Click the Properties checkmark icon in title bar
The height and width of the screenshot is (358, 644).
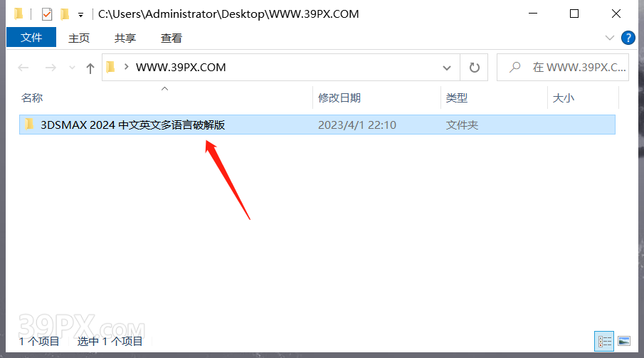point(47,14)
